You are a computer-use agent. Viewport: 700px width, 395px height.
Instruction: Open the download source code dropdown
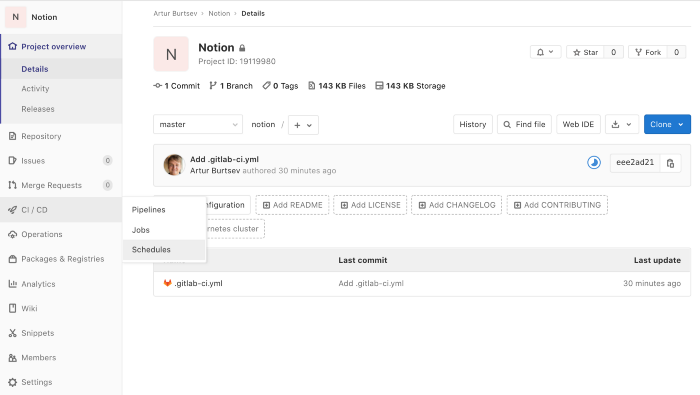pos(621,125)
